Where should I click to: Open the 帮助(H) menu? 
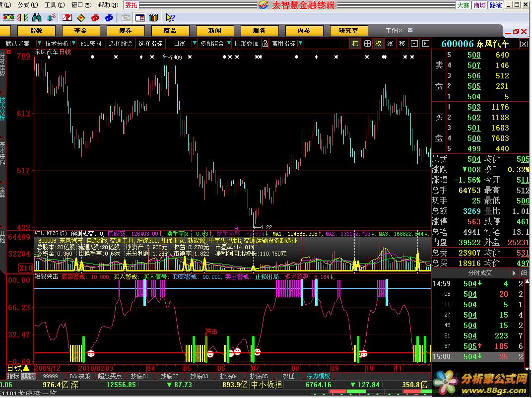click(108, 5)
